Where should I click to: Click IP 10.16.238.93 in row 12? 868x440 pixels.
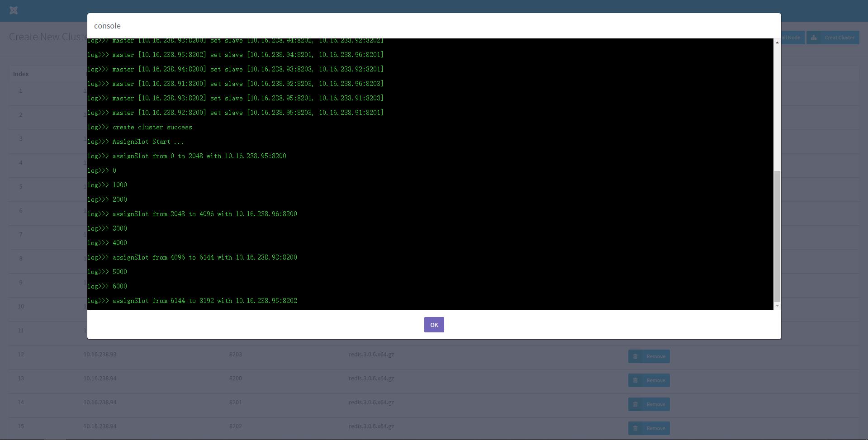[x=100, y=355]
